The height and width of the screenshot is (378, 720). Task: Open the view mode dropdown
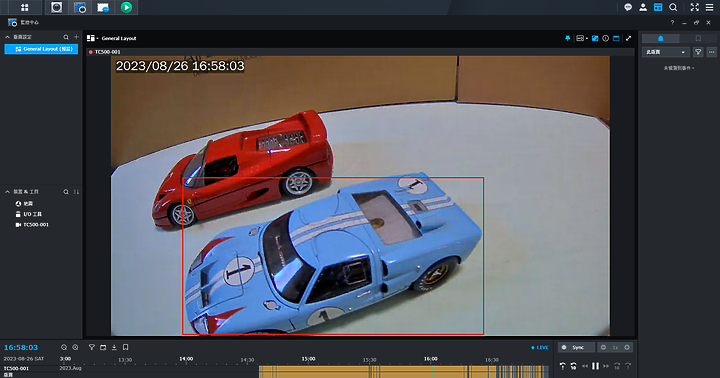point(582,39)
